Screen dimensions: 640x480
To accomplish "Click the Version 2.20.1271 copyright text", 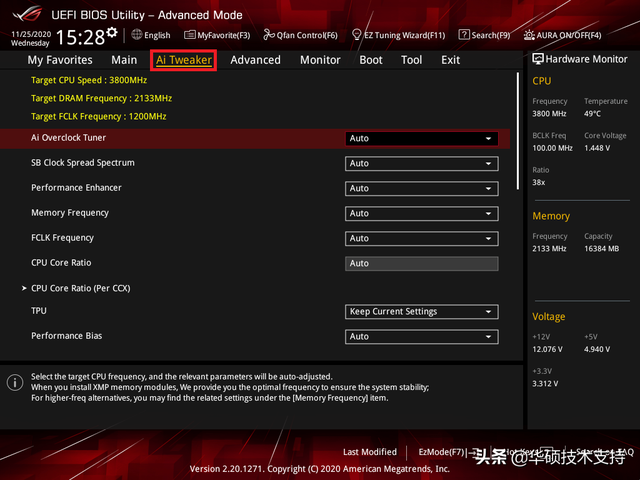I will (320, 469).
